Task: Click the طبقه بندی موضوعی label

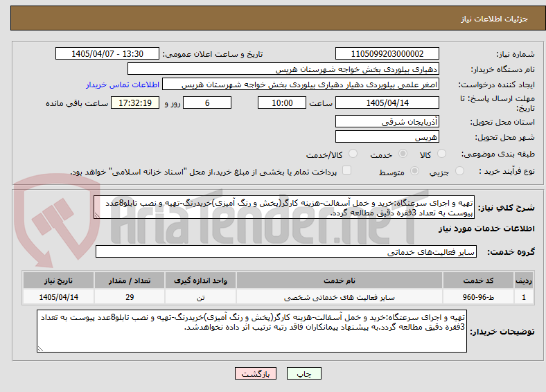Action: coord(498,154)
